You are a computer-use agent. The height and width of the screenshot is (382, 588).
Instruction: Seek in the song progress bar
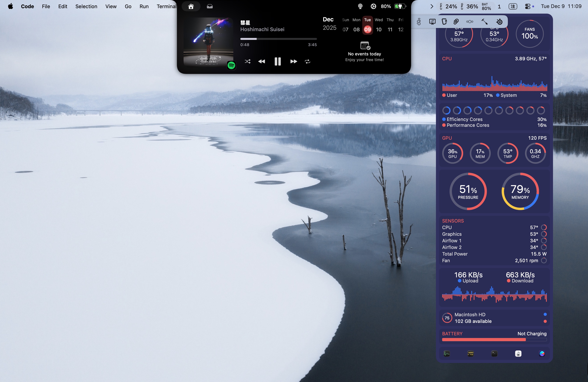pyautogui.click(x=278, y=39)
